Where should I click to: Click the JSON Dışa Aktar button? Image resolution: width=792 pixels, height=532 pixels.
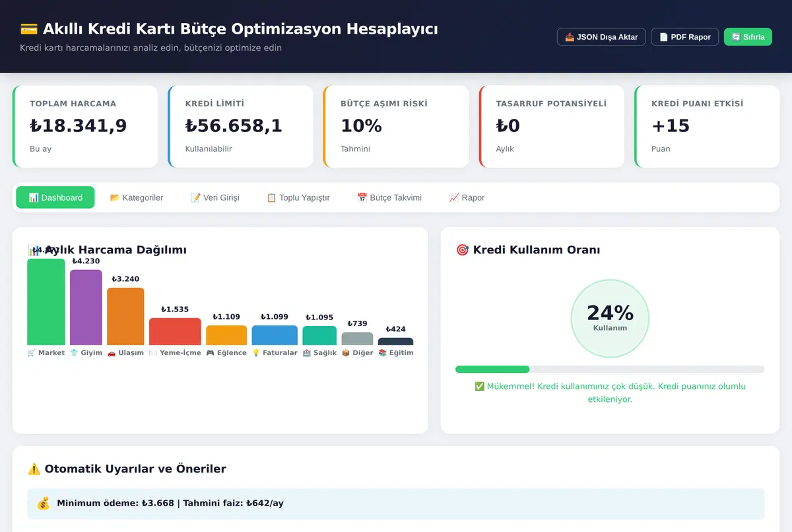point(601,37)
